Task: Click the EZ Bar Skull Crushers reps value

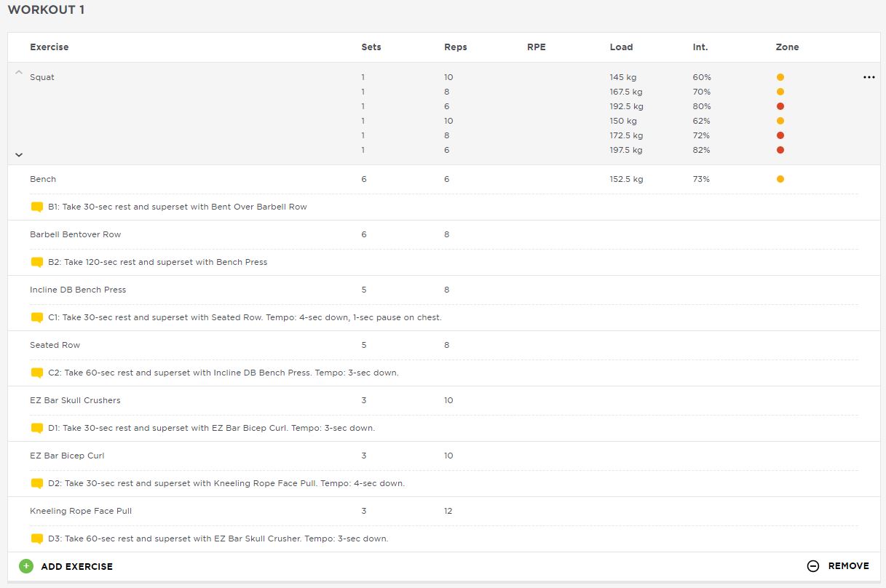Action: (x=448, y=400)
